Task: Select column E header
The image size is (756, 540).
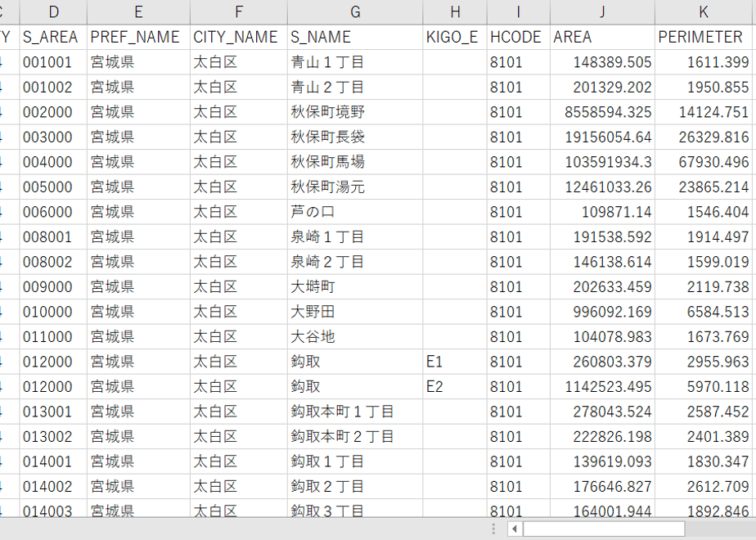Action: point(138,12)
